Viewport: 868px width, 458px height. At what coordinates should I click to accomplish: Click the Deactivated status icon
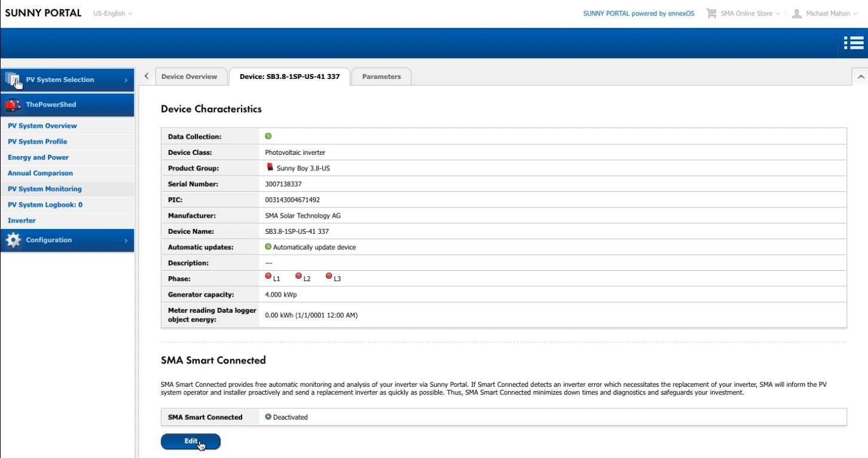[x=268, y=417]
